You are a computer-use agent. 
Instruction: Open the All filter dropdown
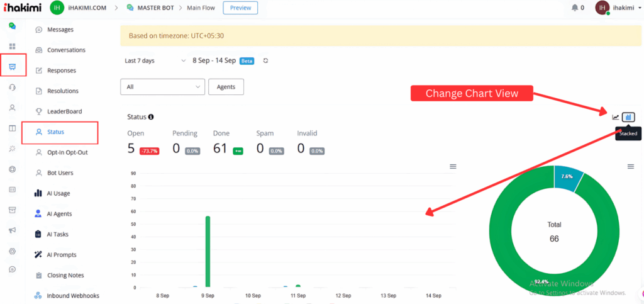162,87
